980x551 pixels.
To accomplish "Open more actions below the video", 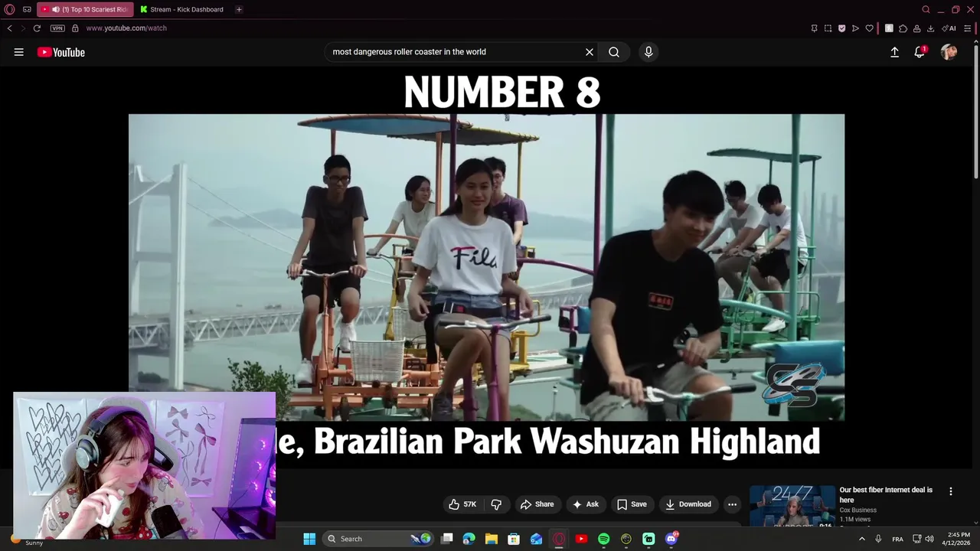I will pyautogui.click(x=732, y=504).
